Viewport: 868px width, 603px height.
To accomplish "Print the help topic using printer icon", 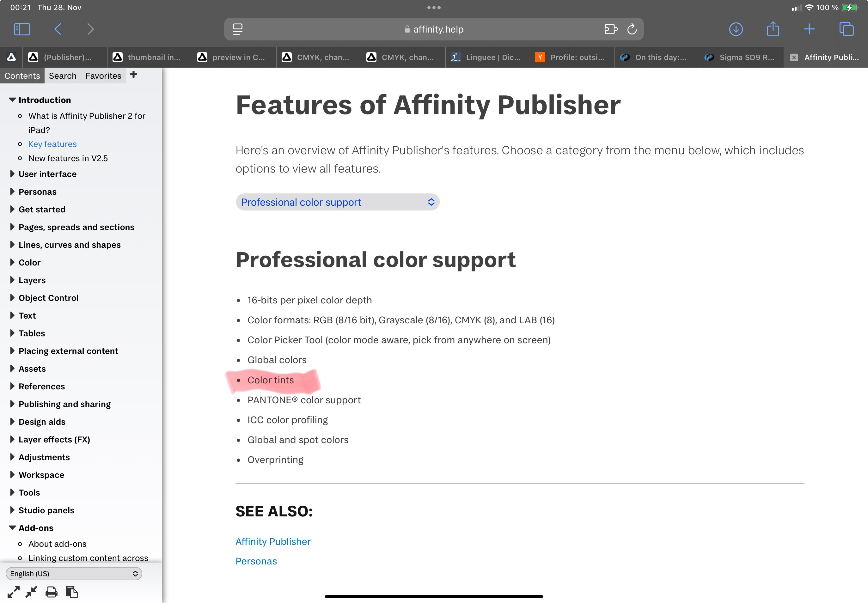I will click(x=52, y=592).
